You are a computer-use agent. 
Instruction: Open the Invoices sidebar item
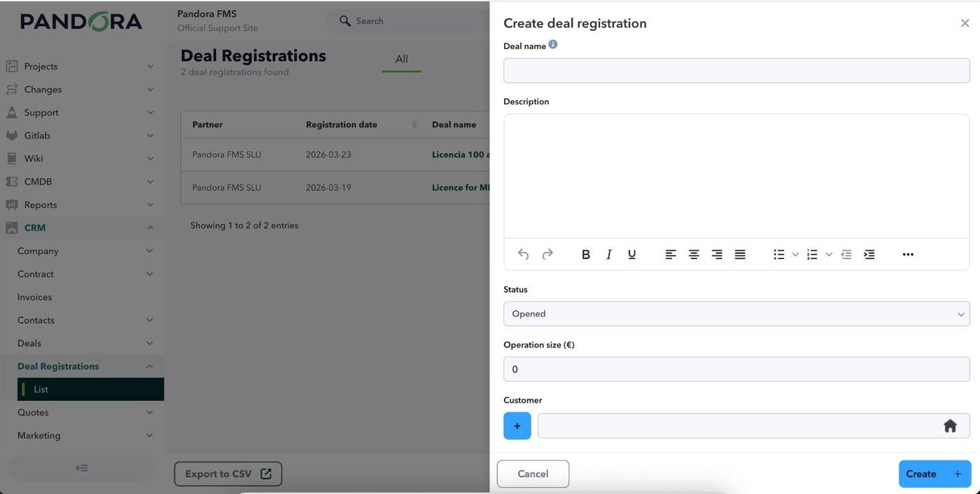[34, 297]
